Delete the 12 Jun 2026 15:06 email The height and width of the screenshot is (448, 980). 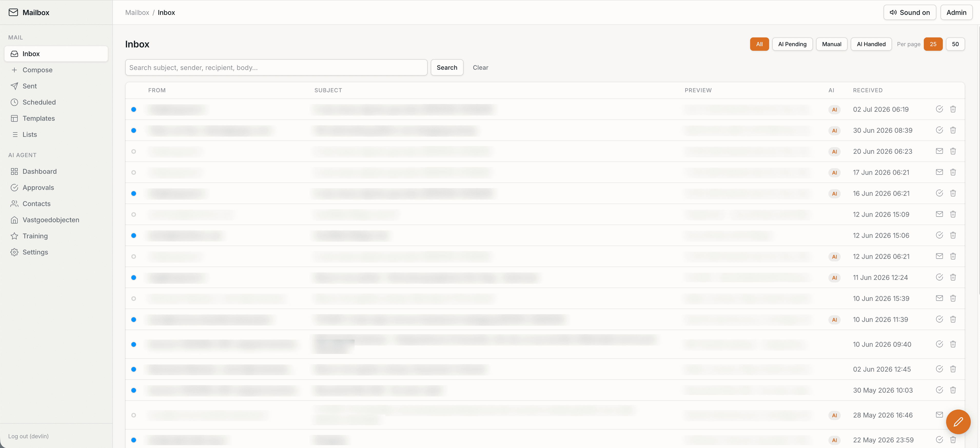tap(953, 235)
